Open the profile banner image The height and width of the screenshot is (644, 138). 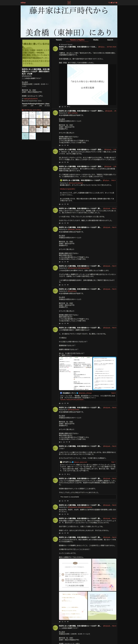click(x=69, y=21)
